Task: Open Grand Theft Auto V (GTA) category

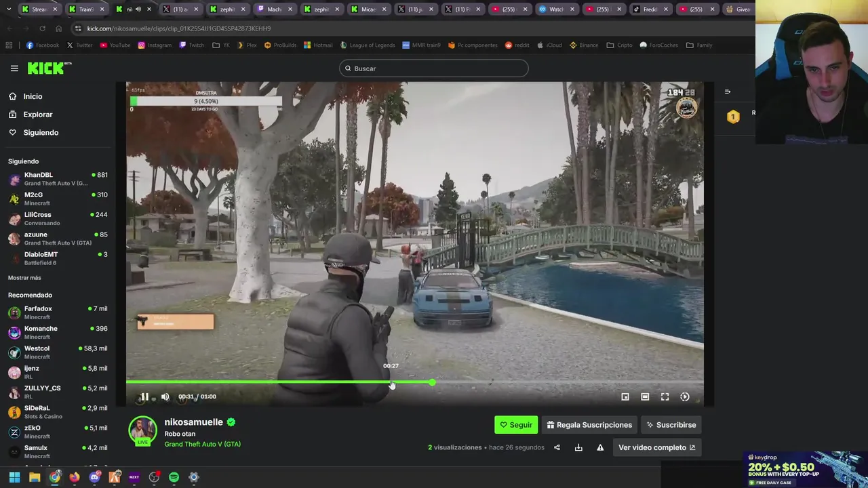Action: point(202,444)
